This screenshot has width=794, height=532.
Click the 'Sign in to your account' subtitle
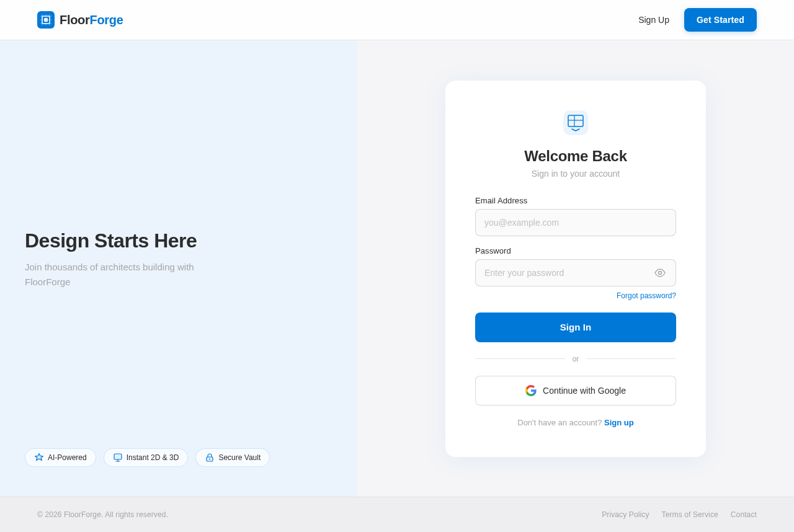tap(576, 174)
